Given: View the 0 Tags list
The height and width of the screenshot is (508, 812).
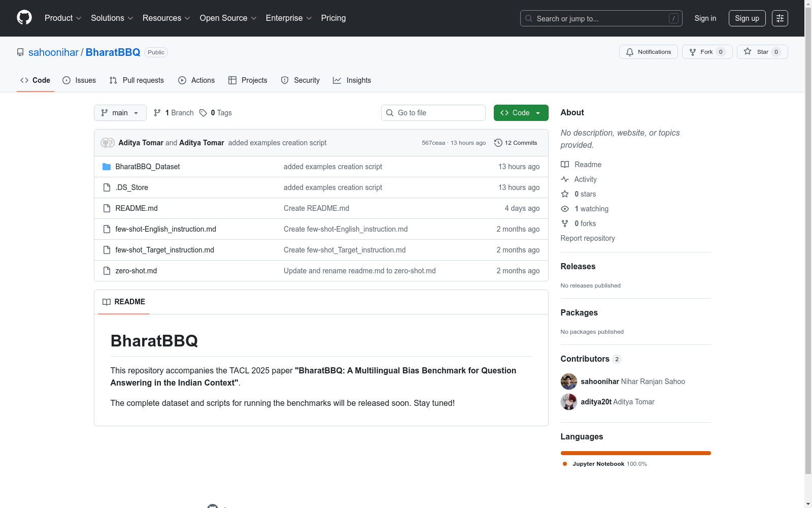Looking at the screenshot, I should click(216, 113).
